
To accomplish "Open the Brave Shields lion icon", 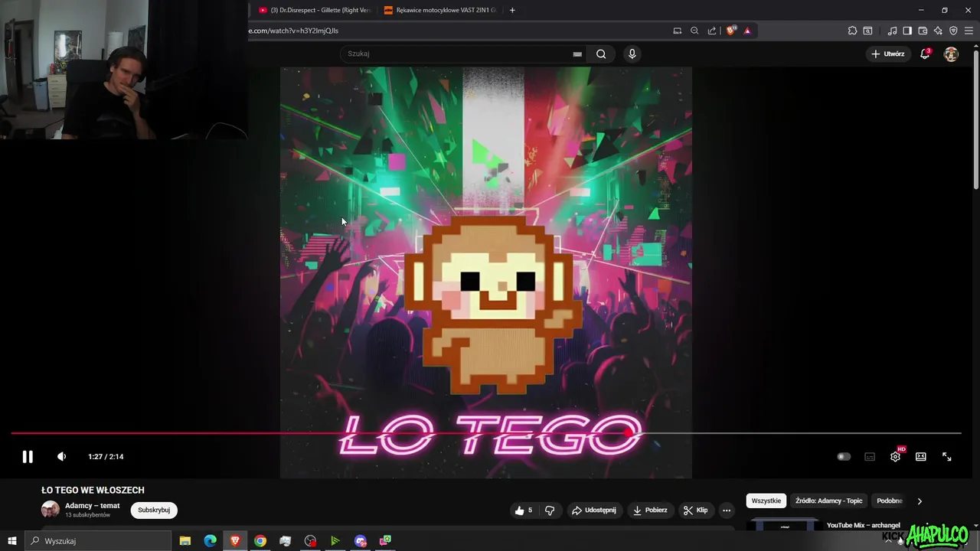I will click(730, 31).
